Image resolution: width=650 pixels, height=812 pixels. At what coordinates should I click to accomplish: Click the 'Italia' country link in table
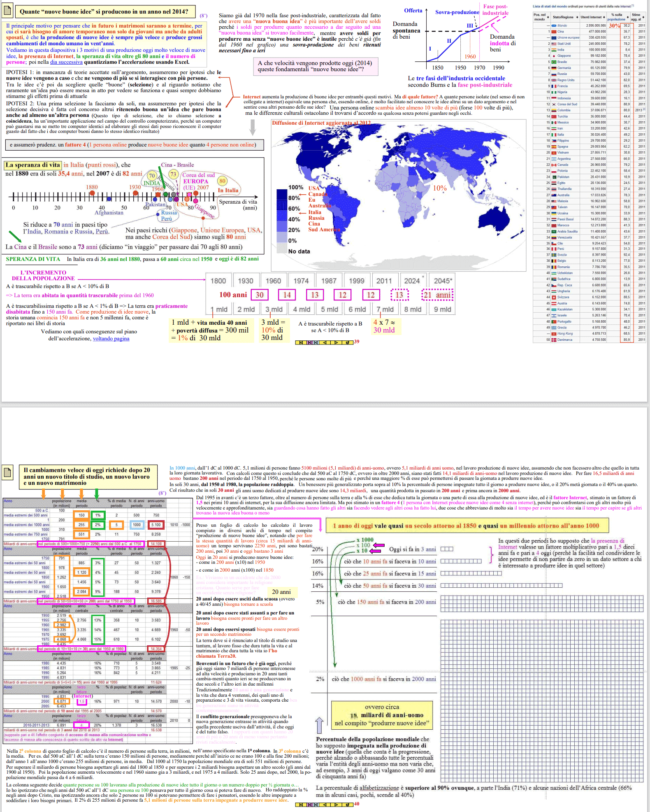[561, 135]
